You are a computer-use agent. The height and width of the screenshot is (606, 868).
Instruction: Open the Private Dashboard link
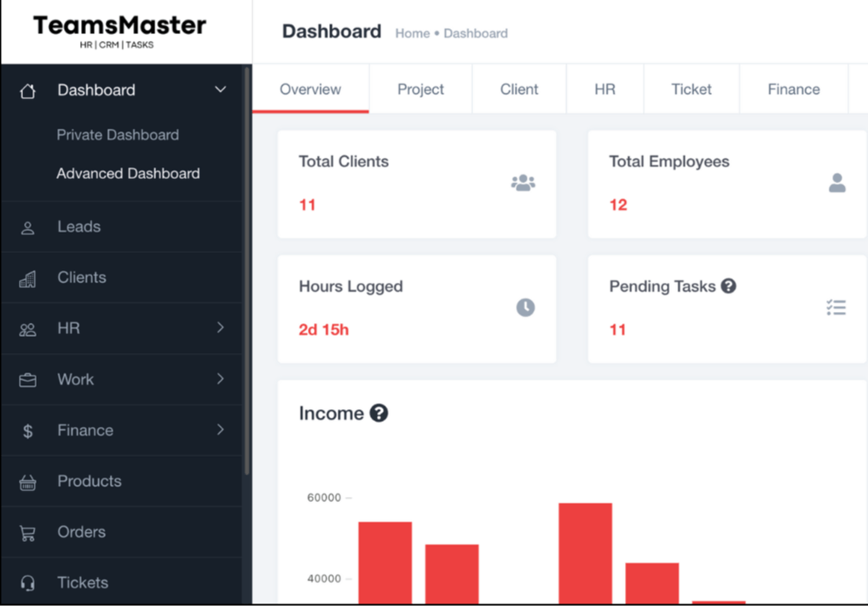(x=118, y=135)
